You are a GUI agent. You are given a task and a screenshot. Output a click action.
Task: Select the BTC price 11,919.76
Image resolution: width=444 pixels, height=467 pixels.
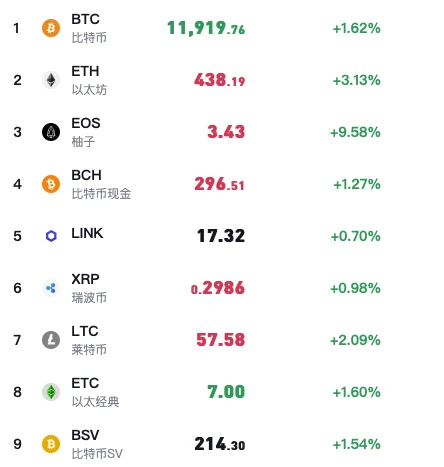206,28
